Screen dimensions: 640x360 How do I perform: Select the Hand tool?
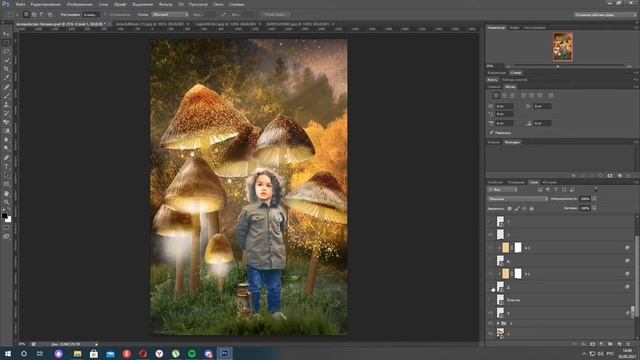click(x=6, y=193)
